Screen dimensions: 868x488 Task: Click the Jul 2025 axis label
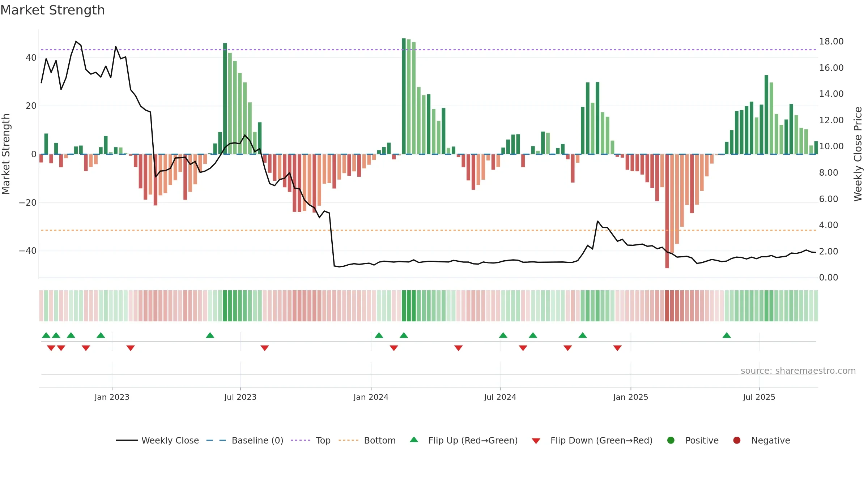coord(759,397)
